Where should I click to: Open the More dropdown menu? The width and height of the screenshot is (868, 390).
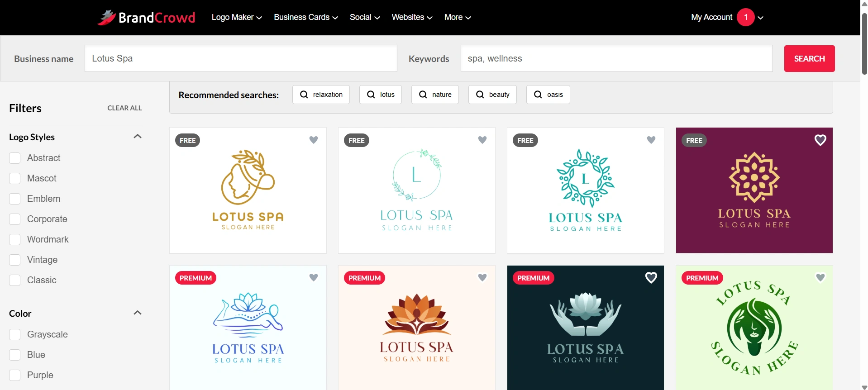click(458, 17)
